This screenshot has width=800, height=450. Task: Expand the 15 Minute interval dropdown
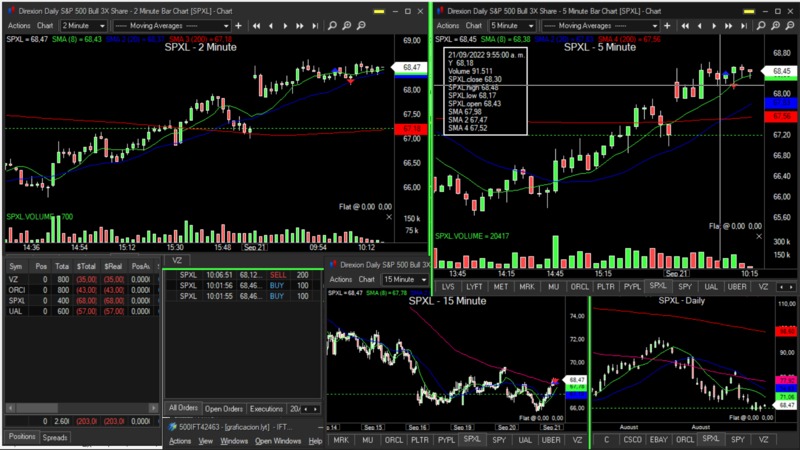402,279
